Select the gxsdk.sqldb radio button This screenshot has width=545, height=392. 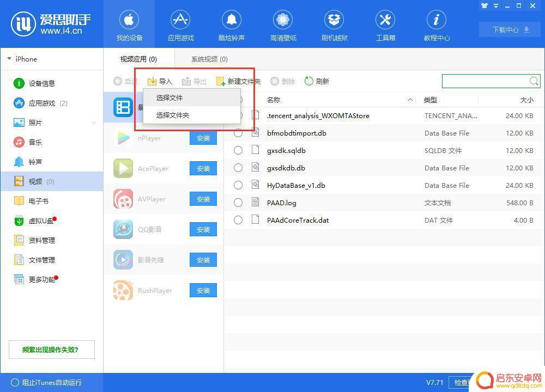click(x=238, y=150)
